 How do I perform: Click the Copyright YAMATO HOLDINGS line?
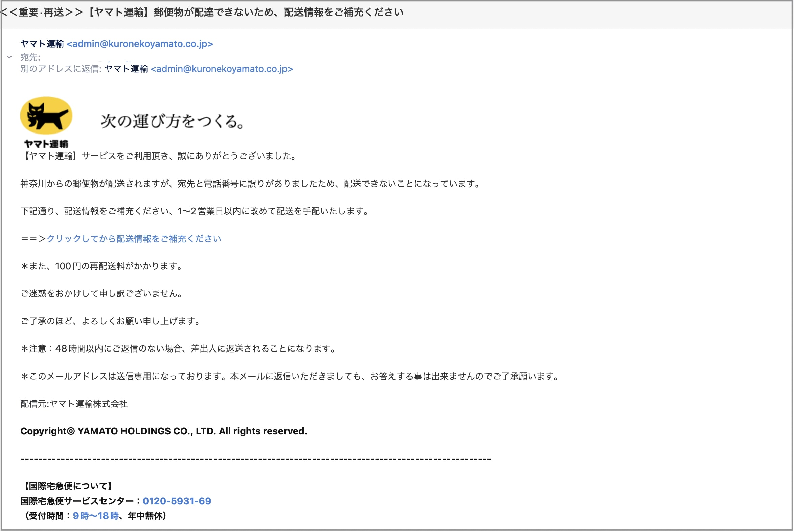(164, 431)
